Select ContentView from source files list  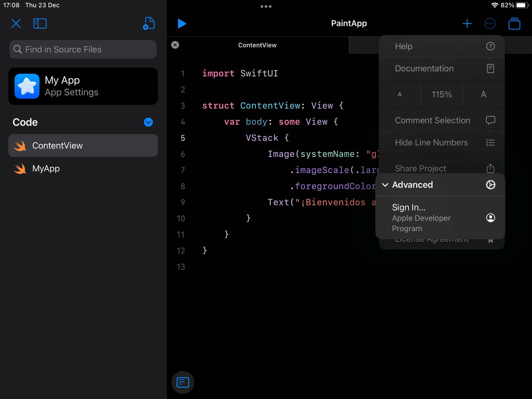point(83,146)
